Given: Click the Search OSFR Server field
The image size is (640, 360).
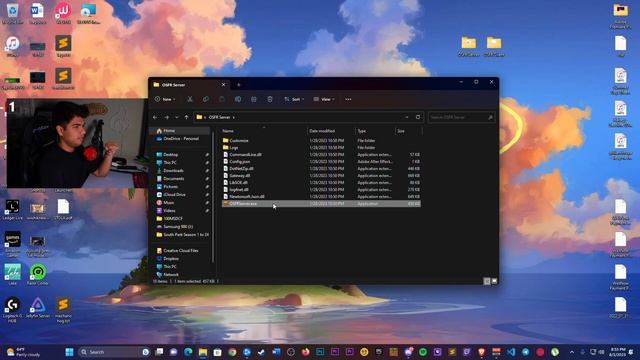Looking at the screenshot, I should tap(461, 117).
